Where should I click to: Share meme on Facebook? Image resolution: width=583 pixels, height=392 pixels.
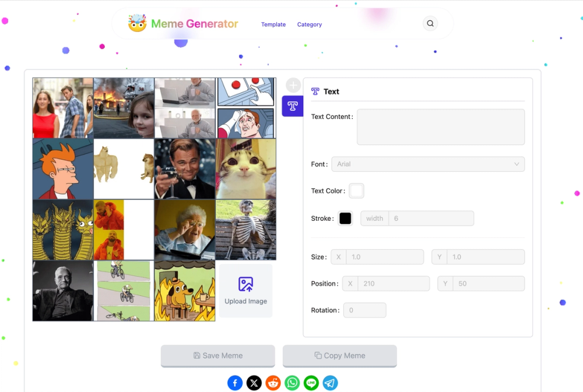235,383
